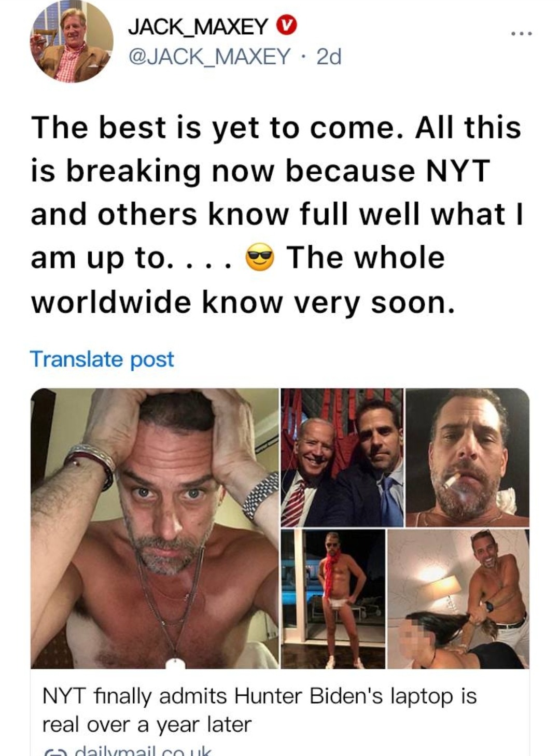Open the @JACK_MAXEY handle link
The height and width of the screenshot is (756, 560).
(209, 56)
